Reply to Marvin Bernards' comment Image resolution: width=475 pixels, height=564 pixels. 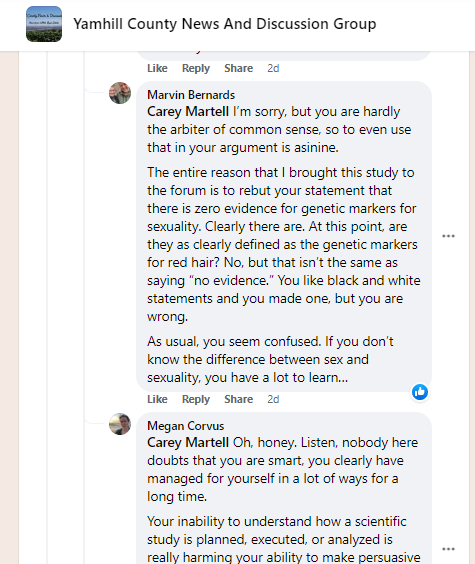(x=196, y=399)
